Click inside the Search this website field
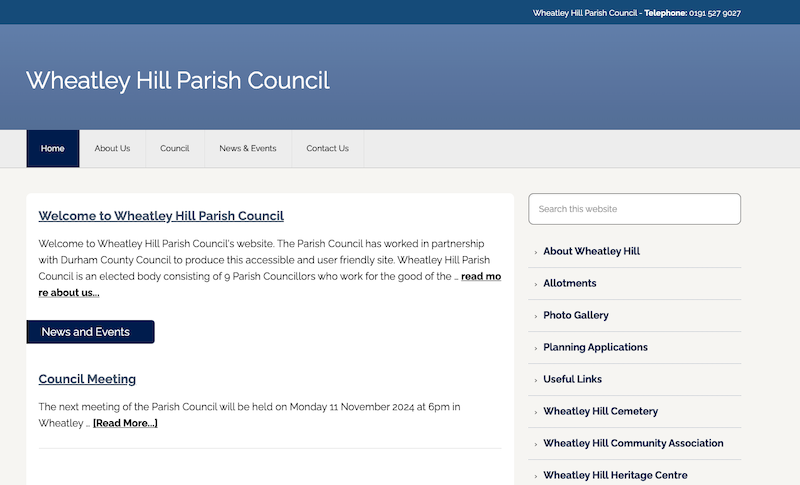This screenshot has height=485, width=800. click(634, 209)
